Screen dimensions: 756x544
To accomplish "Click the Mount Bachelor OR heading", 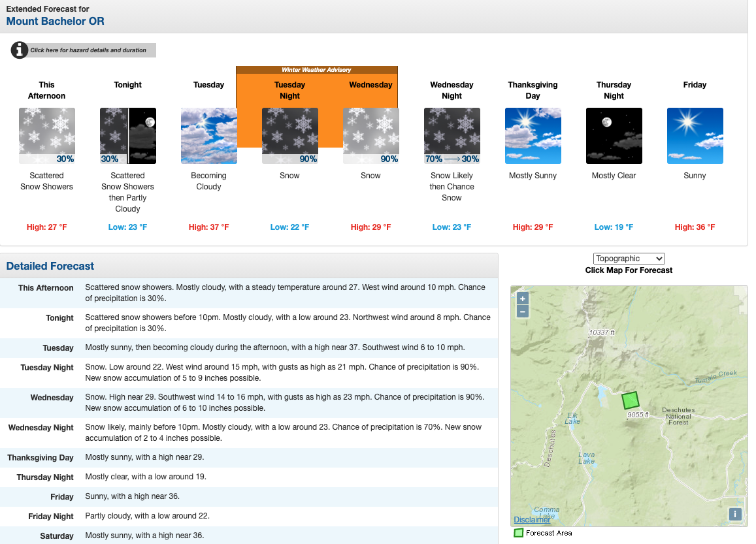I will (55, 21).
